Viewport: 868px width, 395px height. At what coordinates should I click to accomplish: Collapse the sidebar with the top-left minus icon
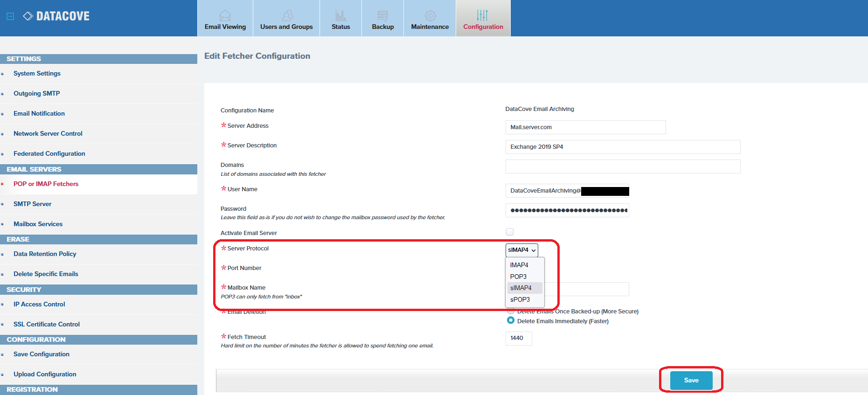[10, 16]
